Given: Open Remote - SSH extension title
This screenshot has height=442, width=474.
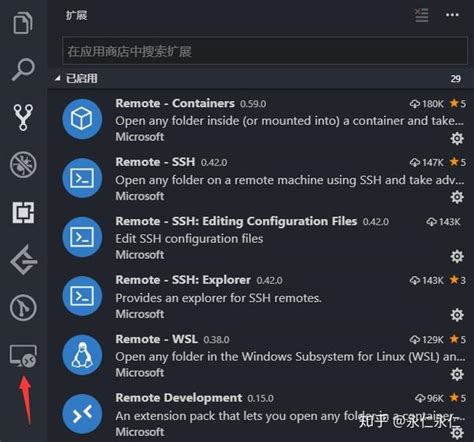Looking at the screenshot, I should [155, 162].
